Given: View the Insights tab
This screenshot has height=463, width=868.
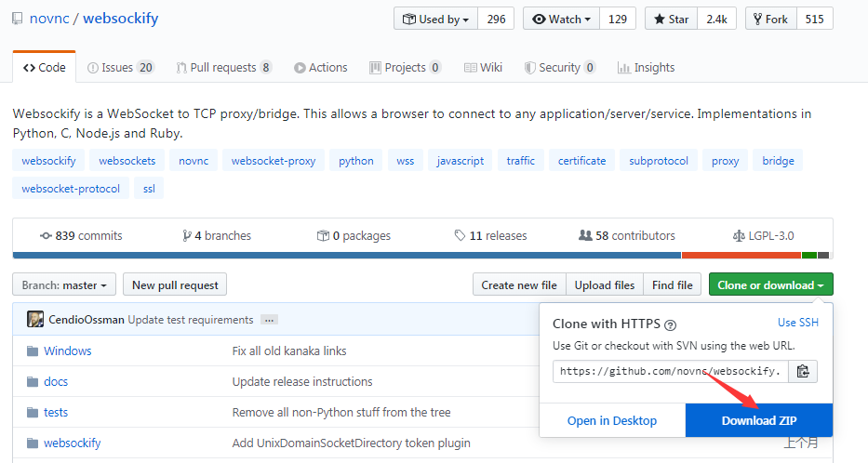Looking at the screenshot, I should pyautogui.click(x=646, y=68).
